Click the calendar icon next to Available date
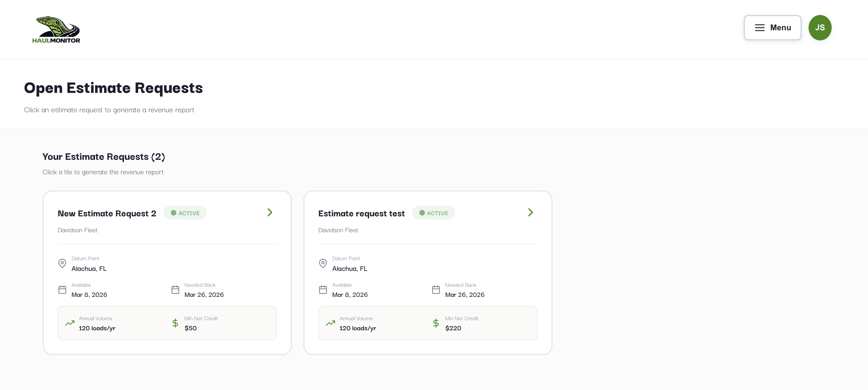This screenshot has width=868, height=390. point(62,290)
